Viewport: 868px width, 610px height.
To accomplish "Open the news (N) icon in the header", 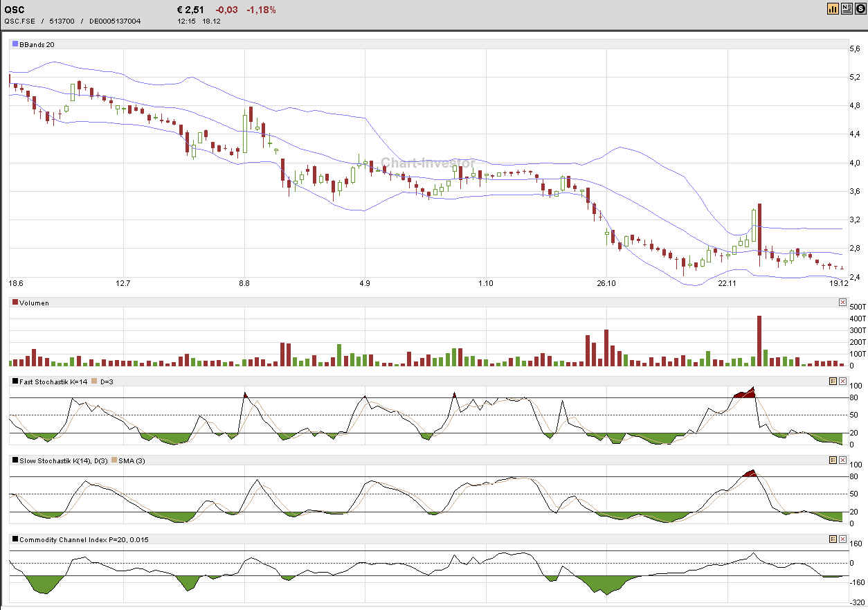I will click(847, 8).
